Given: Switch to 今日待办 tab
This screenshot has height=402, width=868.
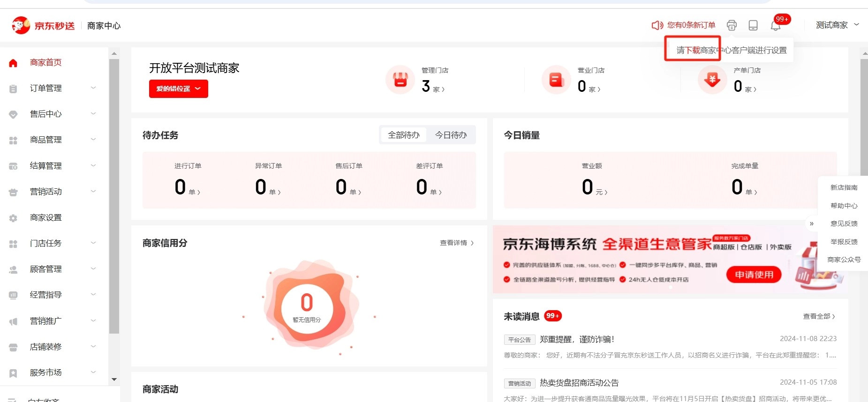Looking at the screenshot, I should (x=451, y=135).
